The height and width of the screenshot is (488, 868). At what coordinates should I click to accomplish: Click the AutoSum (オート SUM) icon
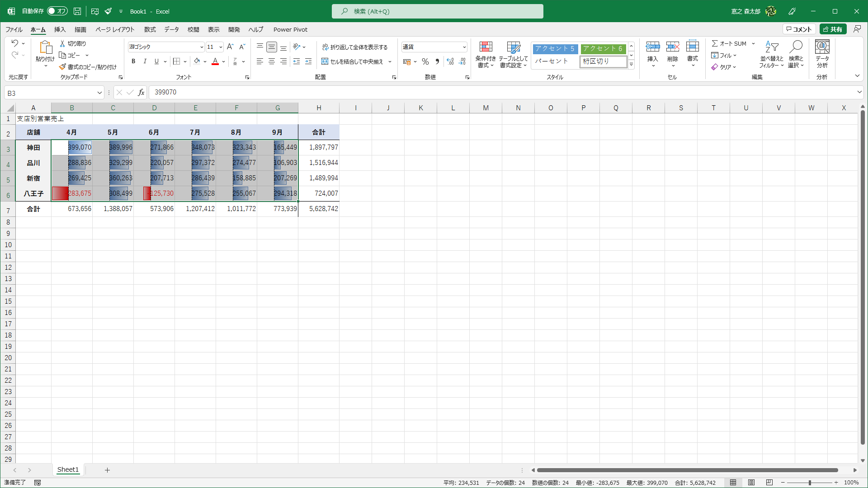tap(715, 43)
